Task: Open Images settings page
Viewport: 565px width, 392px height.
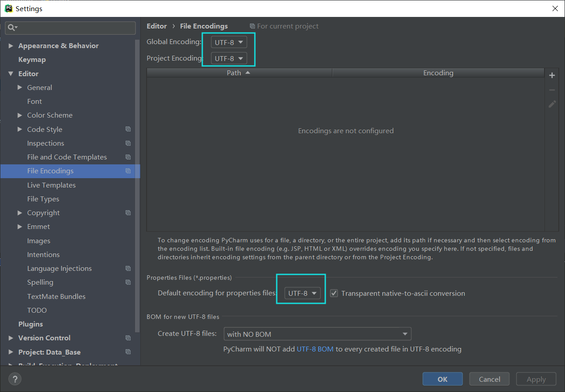Action: tap(39, 241)
